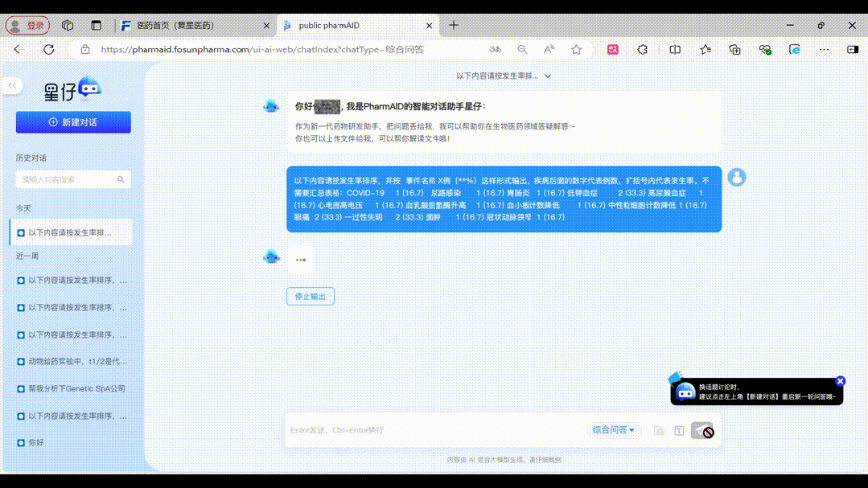Open the split screen browser icon
The width and height of the screenshot is (868, 488).
coord(675,49)
